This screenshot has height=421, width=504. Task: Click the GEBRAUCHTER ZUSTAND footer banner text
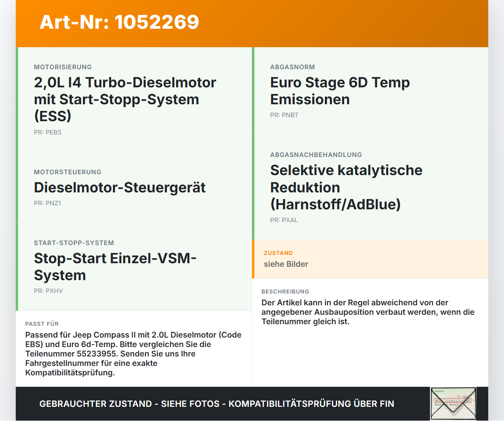(217, 404)
